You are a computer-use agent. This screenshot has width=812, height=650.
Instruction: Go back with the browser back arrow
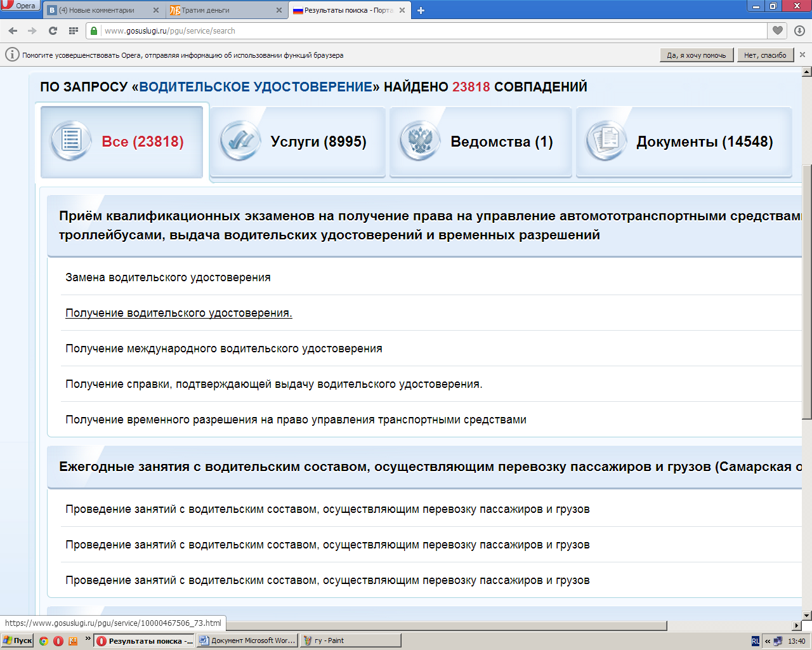point(13,30)
